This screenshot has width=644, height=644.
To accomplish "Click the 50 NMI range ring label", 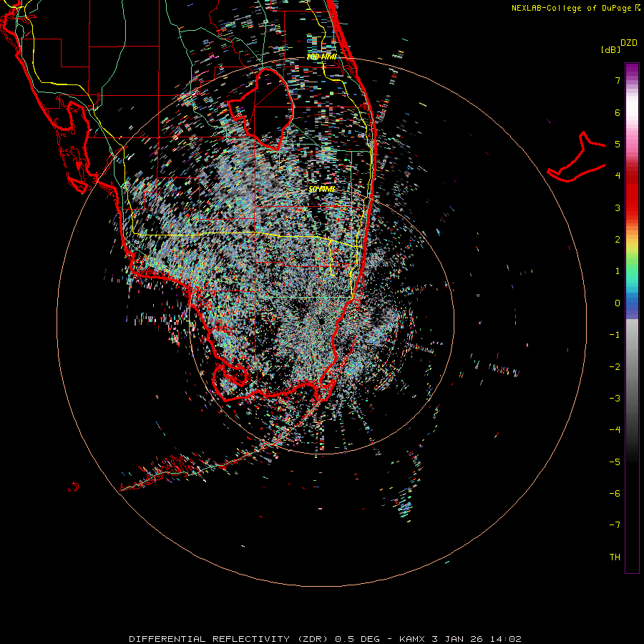I will coord(322,189).
